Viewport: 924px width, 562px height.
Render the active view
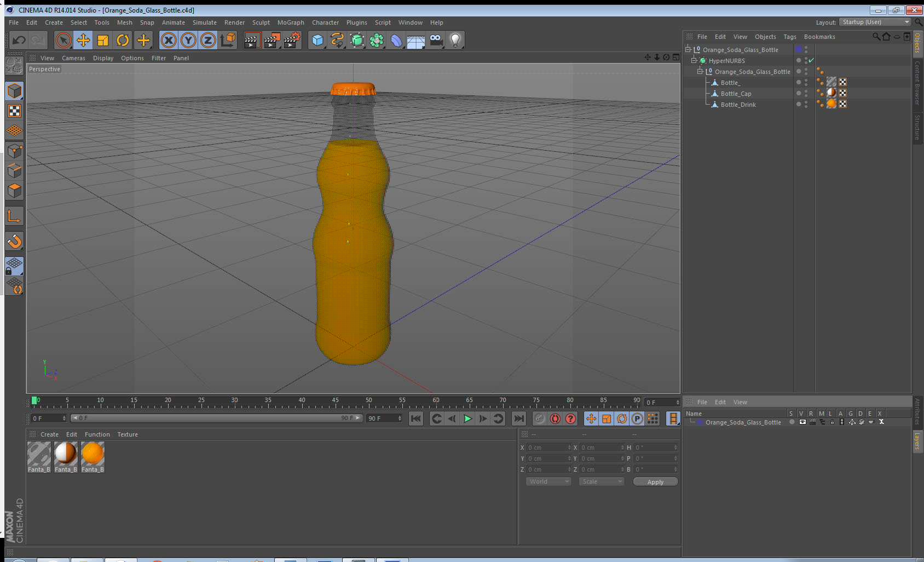(252, 40)
